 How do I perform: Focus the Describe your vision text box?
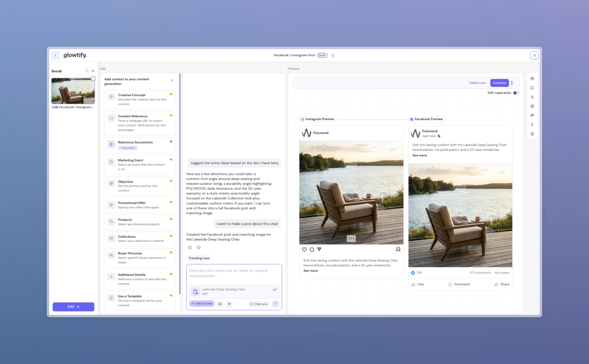pyautogui.click(x=234, y=273)
